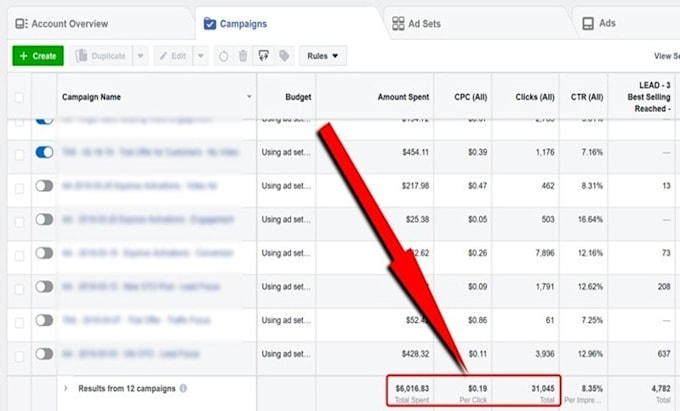Check the checkbox on the $0.86 CPC row
Viewport: 680px width, 411px height.
click(x=20, y=323)
